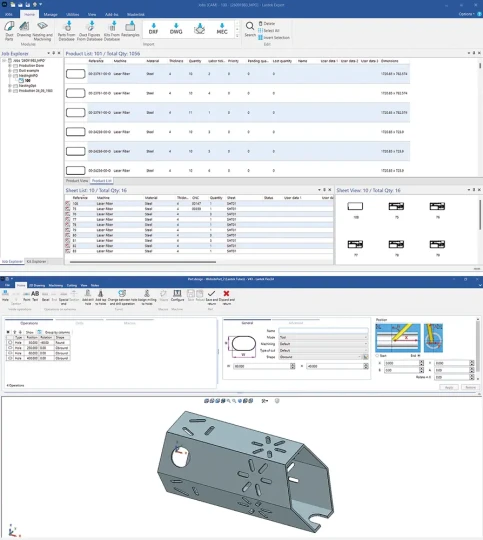Open Configure machine tool
The width and height of the screenshot is (483, 540).
(177, 295)
